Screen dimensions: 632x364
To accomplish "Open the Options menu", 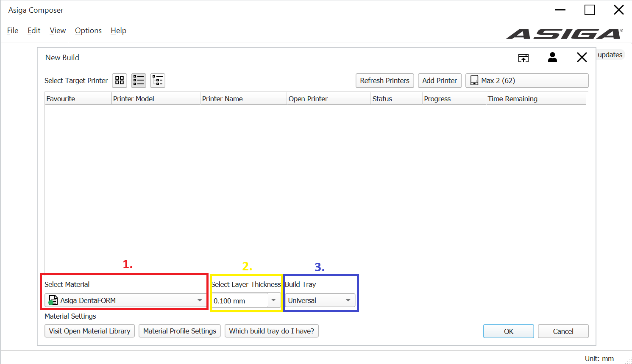I will (88, 31).
